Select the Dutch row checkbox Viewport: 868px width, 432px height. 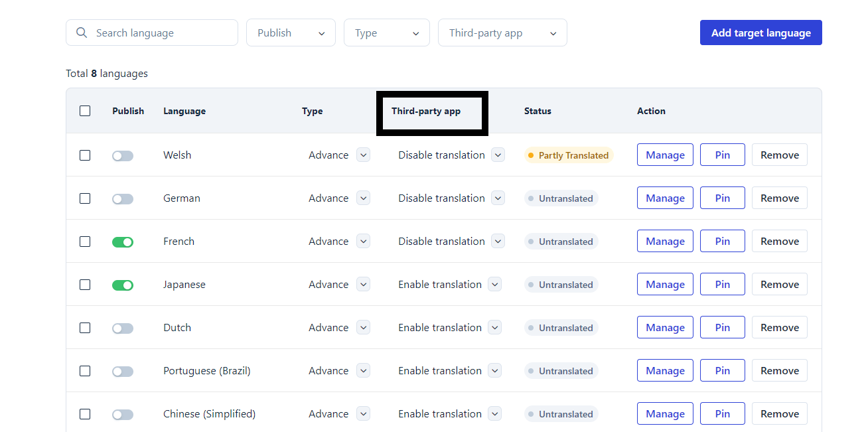tap(85, 327)
